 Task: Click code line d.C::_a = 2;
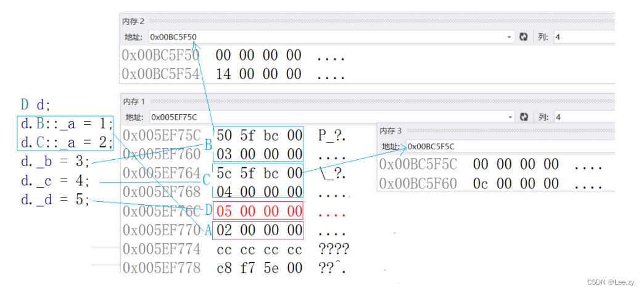click(67, 143)
